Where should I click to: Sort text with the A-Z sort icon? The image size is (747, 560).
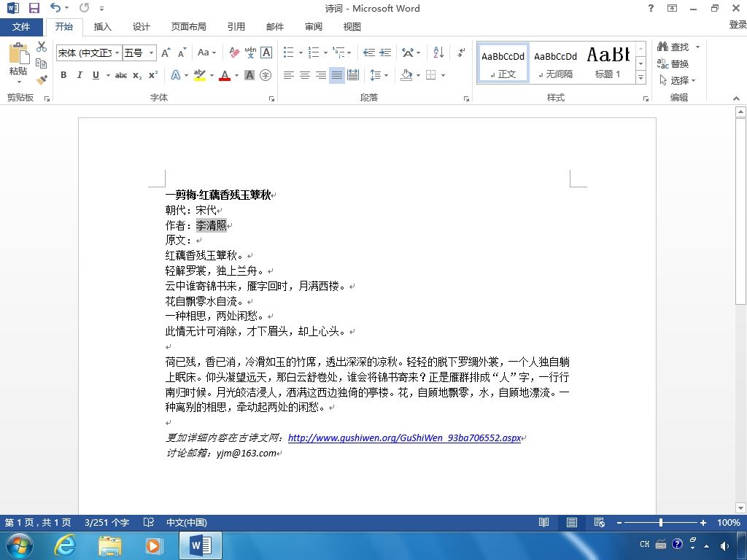pyautogui.click(x=438, y=52)
